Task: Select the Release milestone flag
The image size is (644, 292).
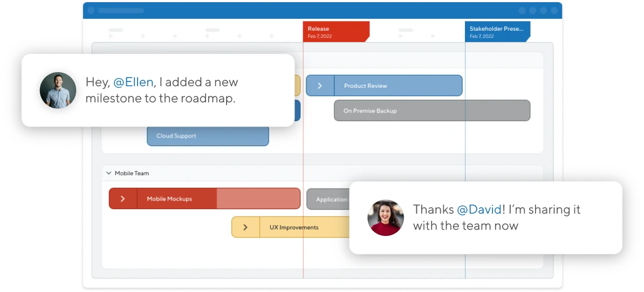Action: tap(336, 32)
